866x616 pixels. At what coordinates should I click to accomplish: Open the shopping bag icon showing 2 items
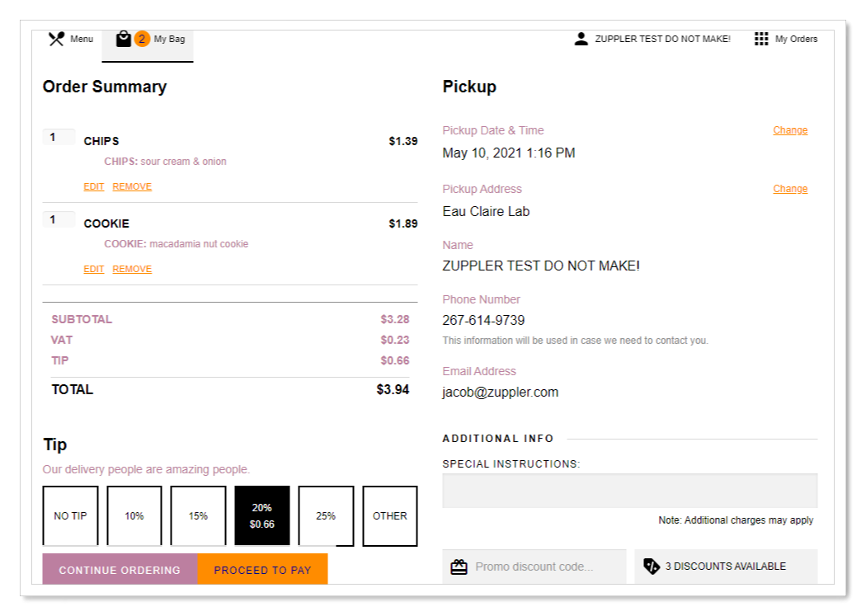coord(124,38)
